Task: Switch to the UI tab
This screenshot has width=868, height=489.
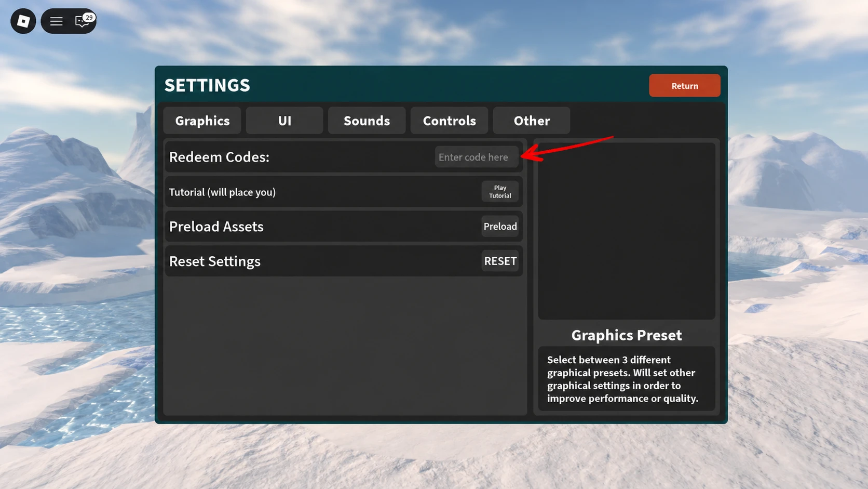Action: click(x=284, y=121)
